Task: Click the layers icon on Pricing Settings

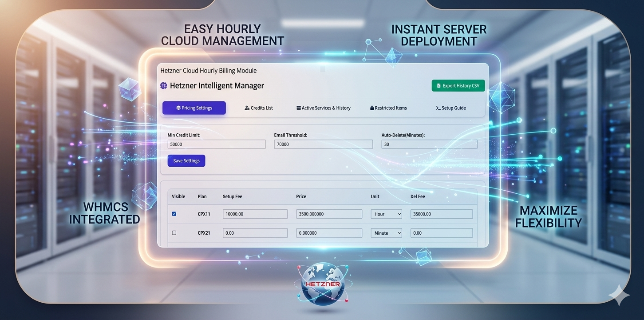Action: 178,108
